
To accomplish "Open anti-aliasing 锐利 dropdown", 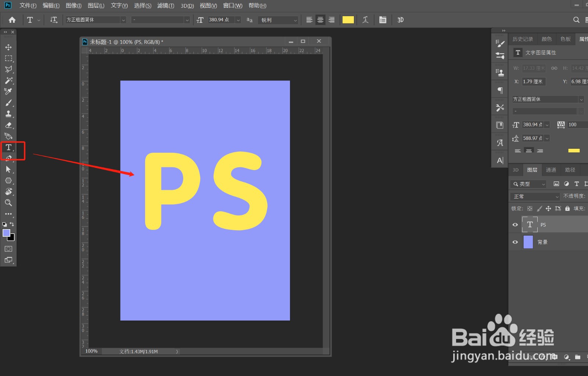I will (x=278, y=20).
